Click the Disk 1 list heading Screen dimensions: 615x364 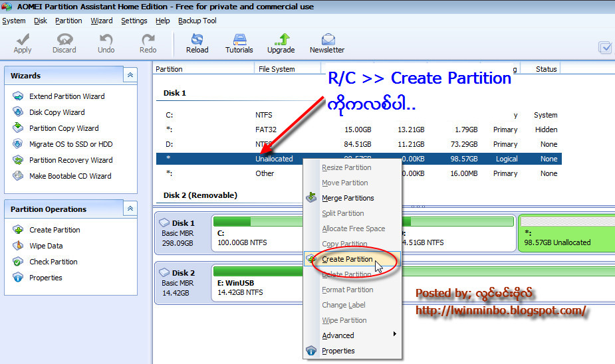click(175, 93)
